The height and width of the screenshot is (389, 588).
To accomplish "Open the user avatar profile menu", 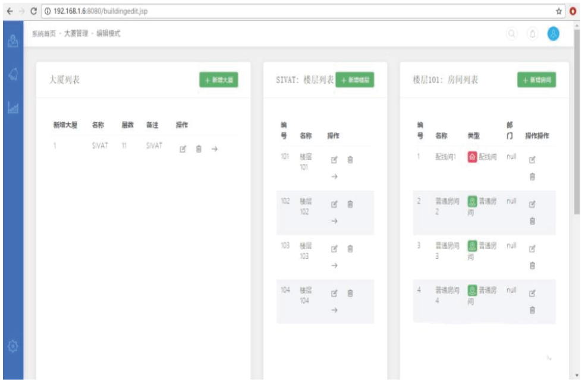I will 554,34.
